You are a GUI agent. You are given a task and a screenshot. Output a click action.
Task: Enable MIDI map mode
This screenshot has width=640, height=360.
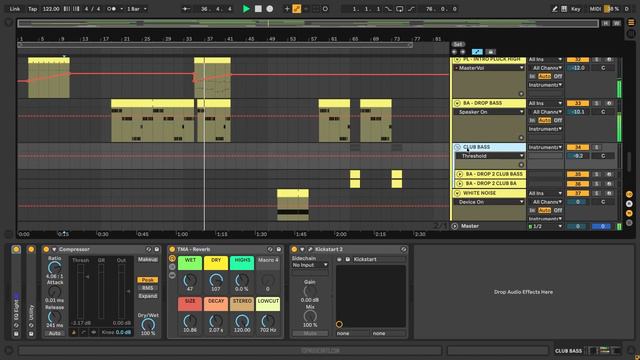click(595, 9)
